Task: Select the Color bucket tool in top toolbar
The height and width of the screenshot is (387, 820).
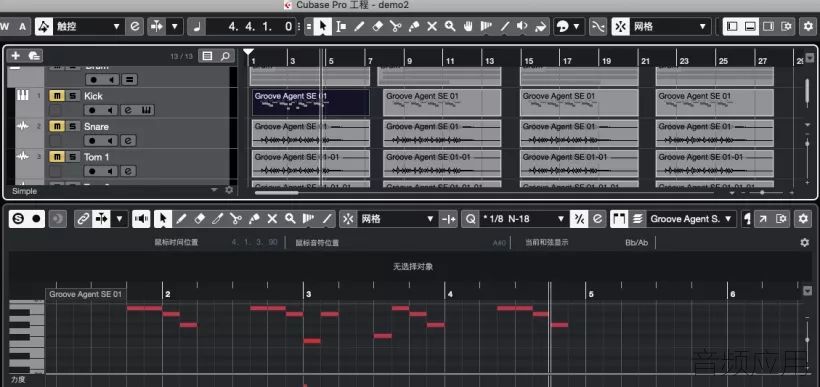Action: [x=541, y=26]
